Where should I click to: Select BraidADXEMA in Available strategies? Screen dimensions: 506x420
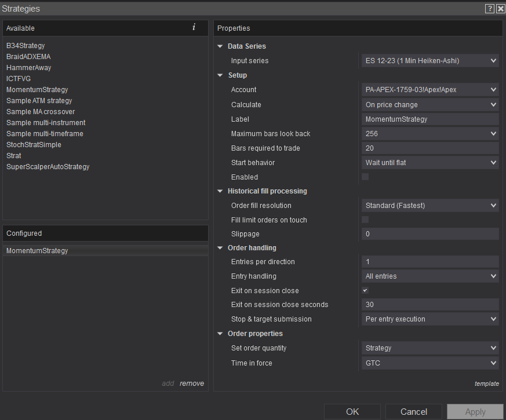click(x=28, y=57)
